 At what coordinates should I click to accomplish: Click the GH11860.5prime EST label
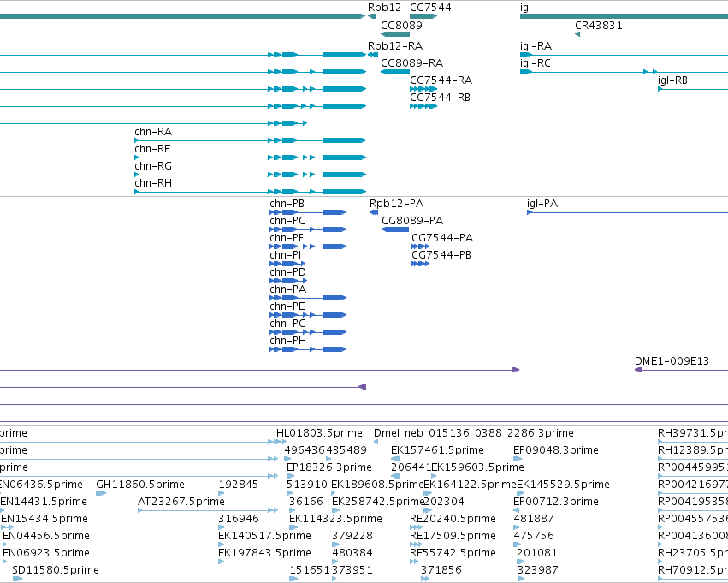tap(140, 485)
